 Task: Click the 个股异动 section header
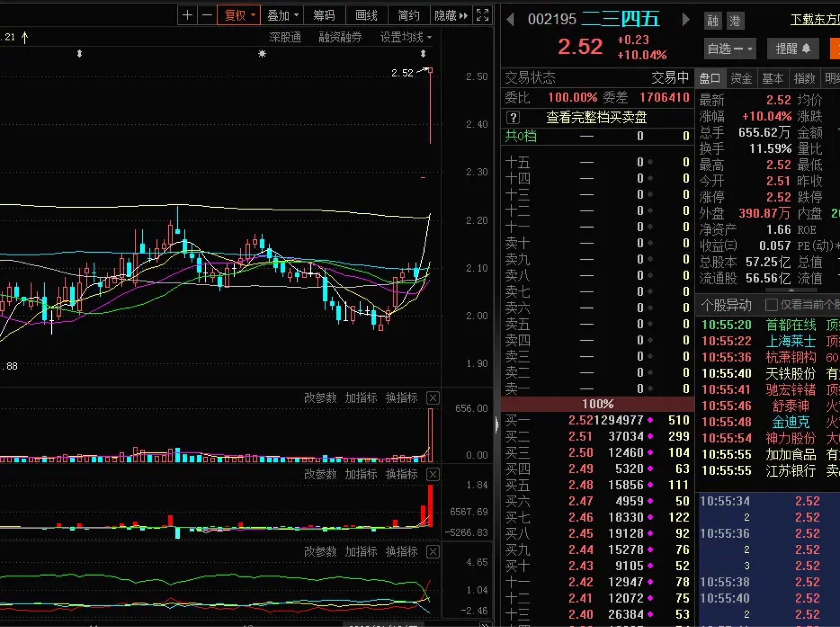(x=727, y=305)
